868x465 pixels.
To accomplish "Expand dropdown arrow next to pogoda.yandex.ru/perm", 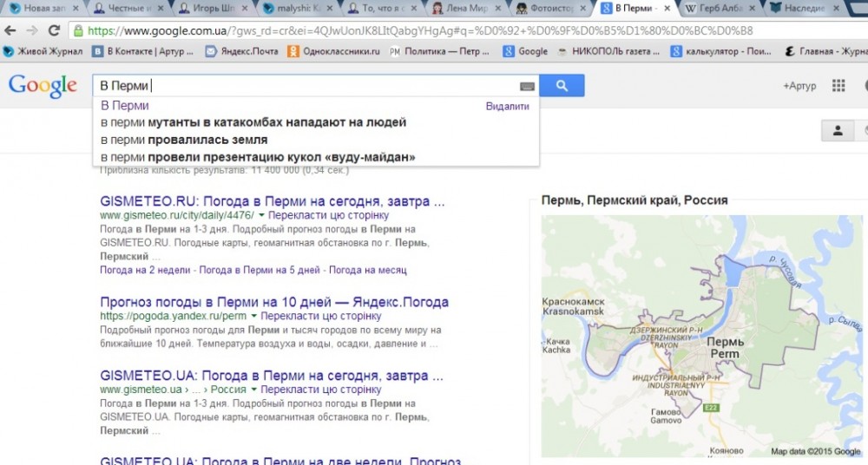I will click(253, 316).
